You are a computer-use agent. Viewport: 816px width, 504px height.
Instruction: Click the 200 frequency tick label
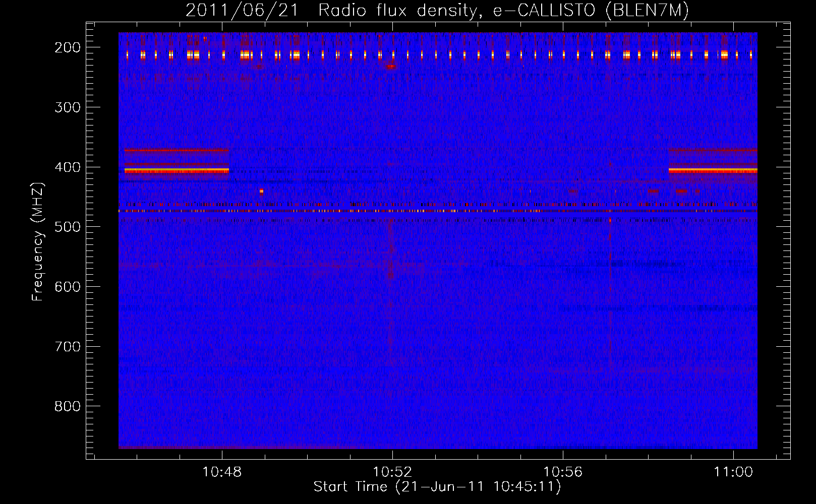pyautogui.click(x=68, y=47)
